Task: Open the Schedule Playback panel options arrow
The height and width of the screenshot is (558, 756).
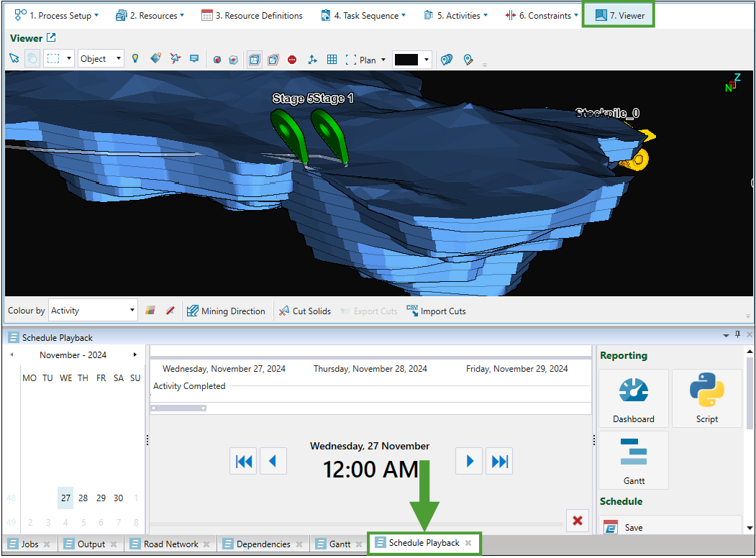Action: 726,335
